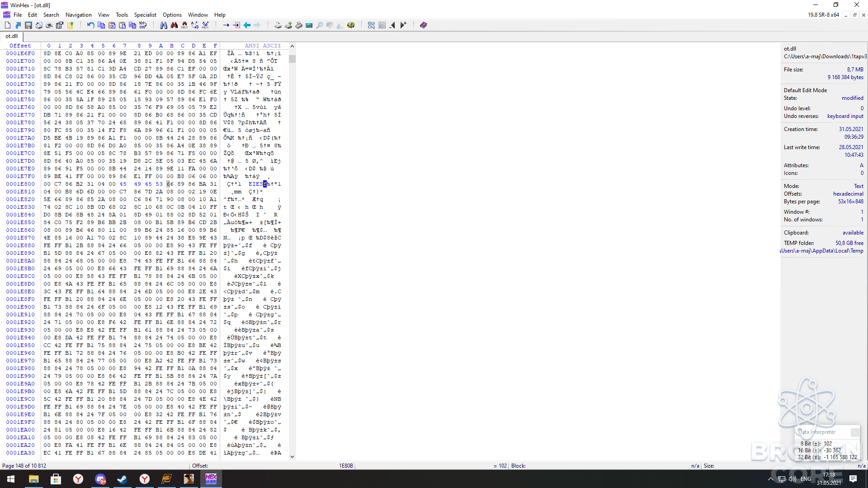Screen dimensions: 868x488
Task: Click the Undo arrow icon
Action: pyautogui.click(x=90, y=25)
